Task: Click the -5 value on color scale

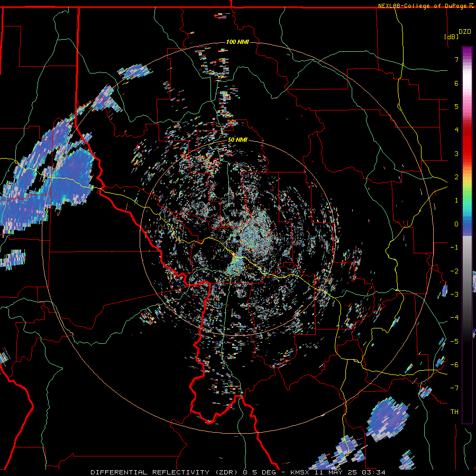Action: [x=454, y=342]
